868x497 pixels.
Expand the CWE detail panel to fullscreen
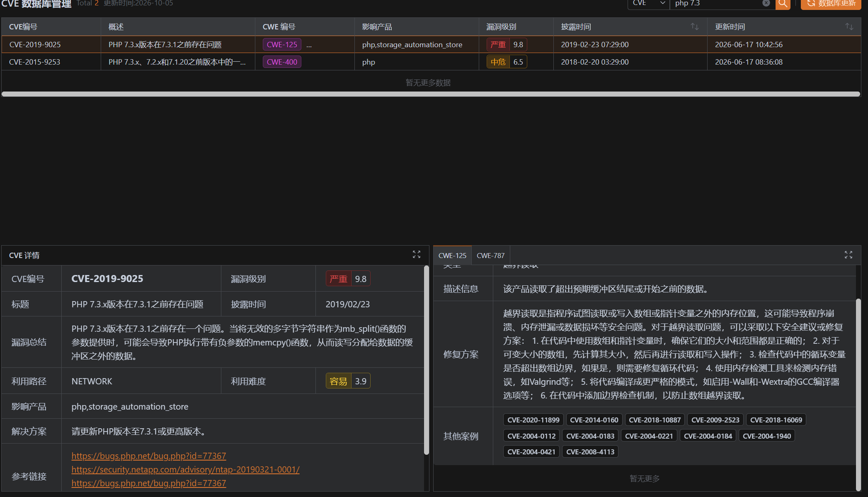[849, 255]
